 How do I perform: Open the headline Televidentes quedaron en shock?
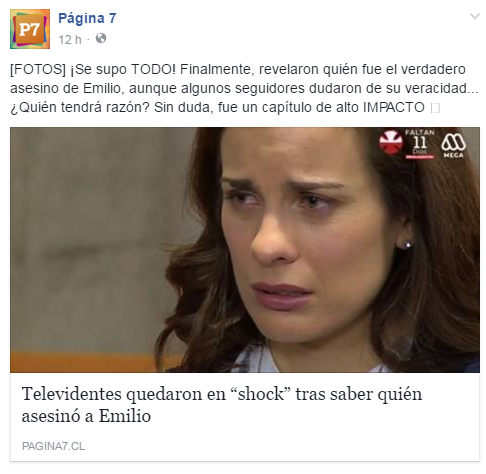(x=222, y=405)
